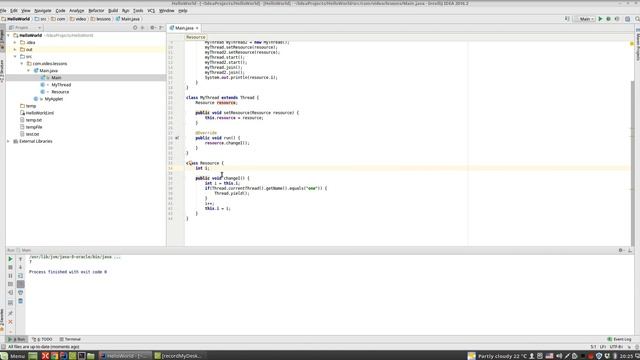Start debugging with the toolbar bug icon
The height and width of the screenshot is (360, 640).
[608, 19]
